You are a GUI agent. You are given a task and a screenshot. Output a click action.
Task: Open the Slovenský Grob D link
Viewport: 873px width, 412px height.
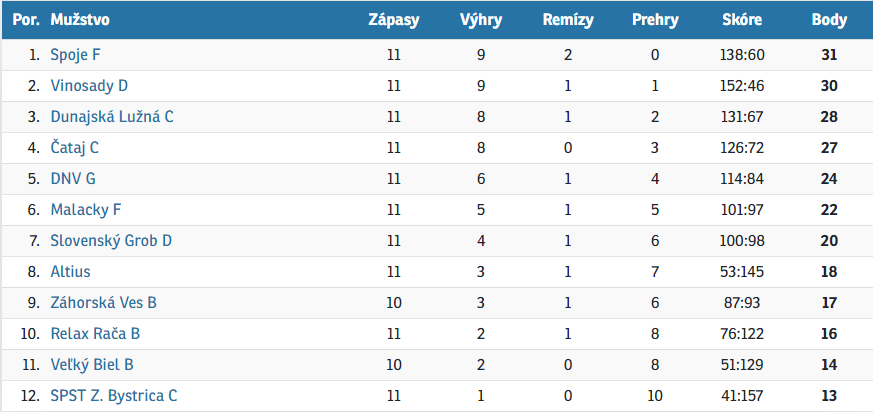click(111, 241)
